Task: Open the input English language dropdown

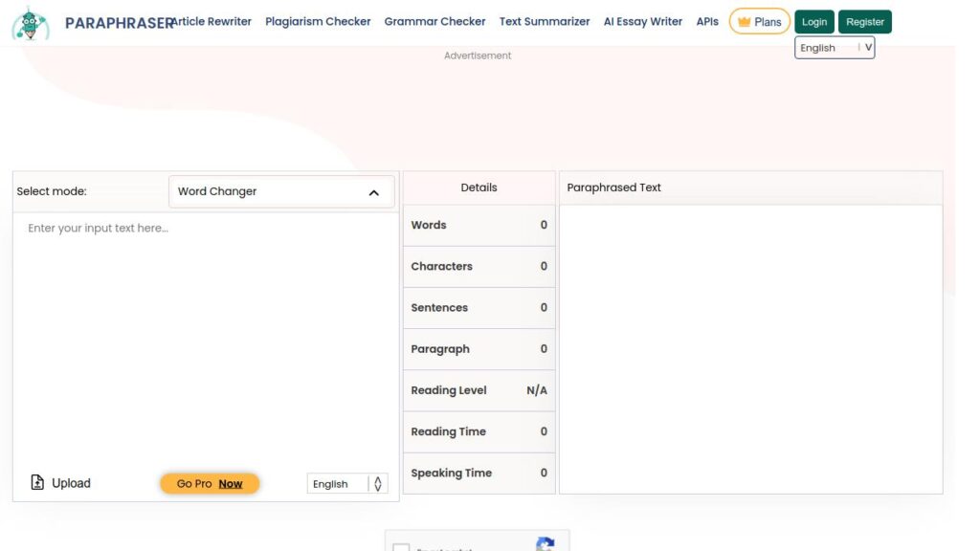Action: (x=347, y=484)
